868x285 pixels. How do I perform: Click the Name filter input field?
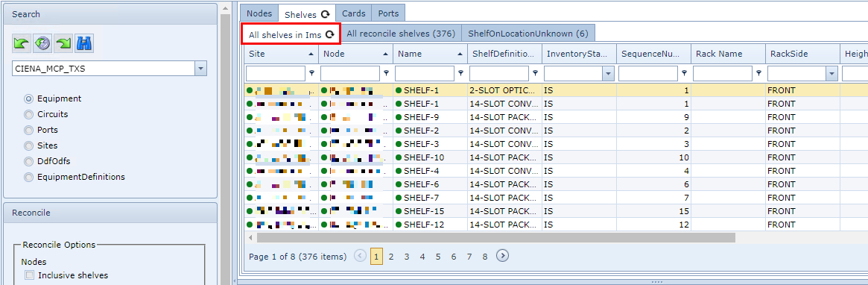coord(425,73)
